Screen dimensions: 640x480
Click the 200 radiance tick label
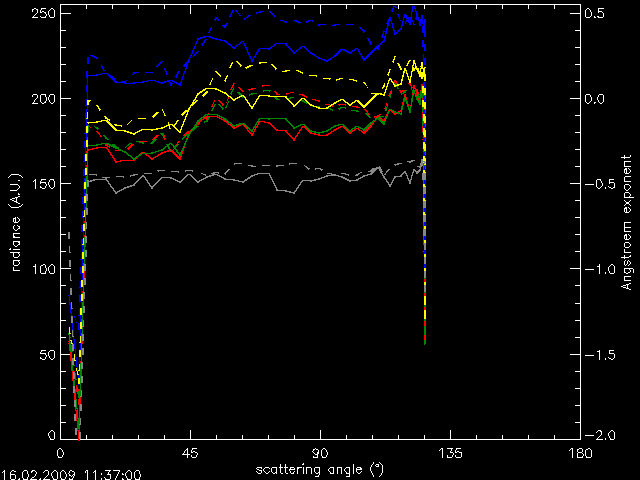43,99
